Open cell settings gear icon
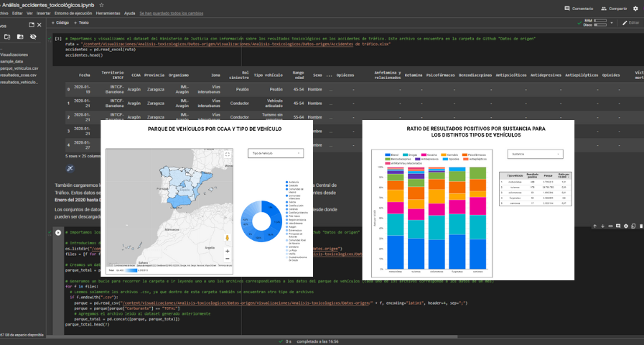Viewport: 644px width, 345px height. coord(626,226)
